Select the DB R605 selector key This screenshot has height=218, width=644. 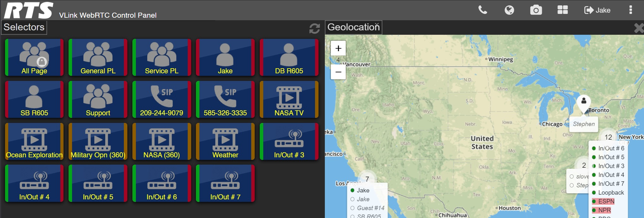289,57
